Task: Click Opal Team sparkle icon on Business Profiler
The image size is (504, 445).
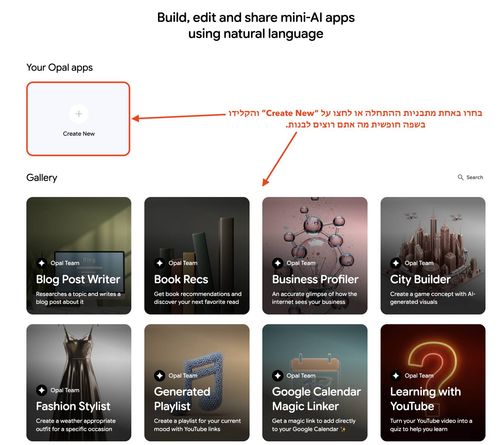Action: [277, 263]
